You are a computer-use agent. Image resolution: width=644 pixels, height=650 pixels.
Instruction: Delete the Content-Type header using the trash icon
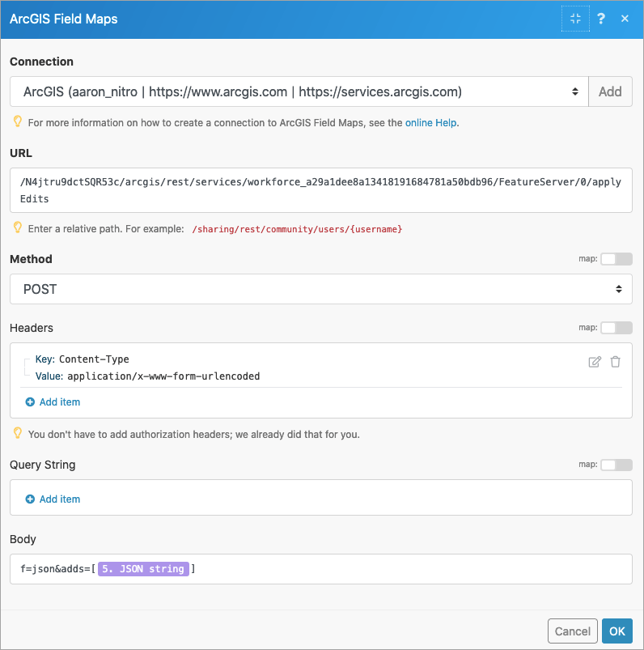[x=615, y=361]
